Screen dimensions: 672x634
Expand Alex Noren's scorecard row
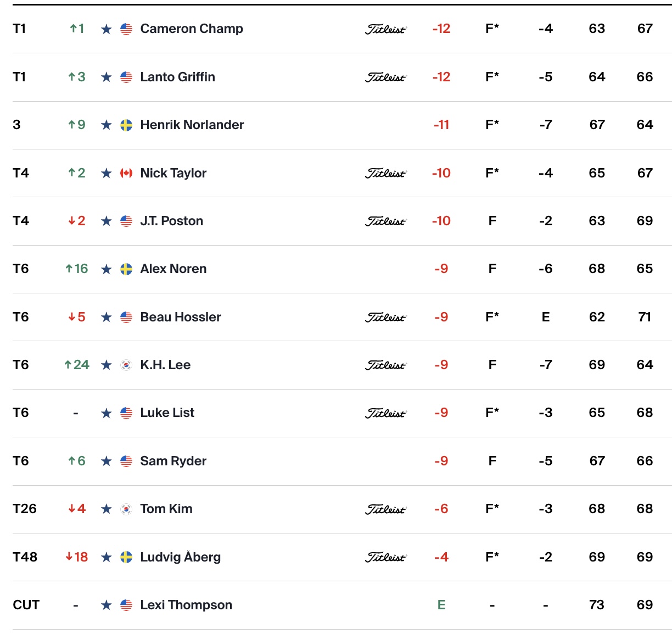342,269
